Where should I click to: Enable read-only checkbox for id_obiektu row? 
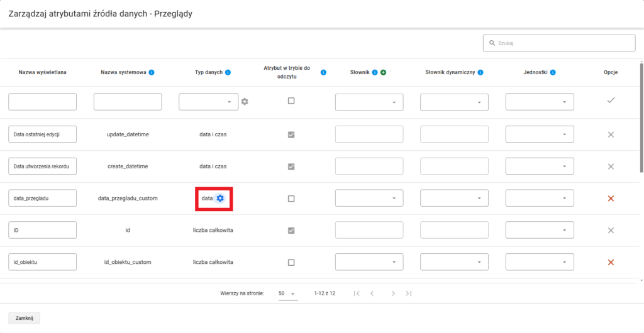click(x=291, y=262)
